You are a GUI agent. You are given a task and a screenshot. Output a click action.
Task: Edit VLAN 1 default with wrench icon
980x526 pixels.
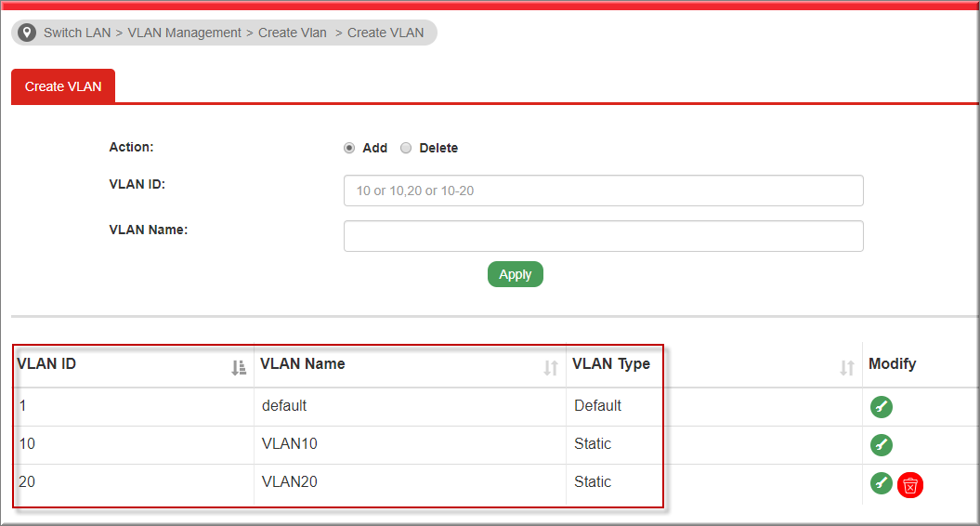pyautogui.click(x=882, y=406)
